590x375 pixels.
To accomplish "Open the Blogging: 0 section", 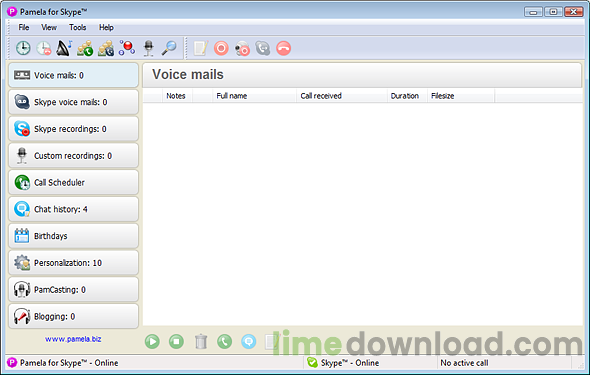I will coord(73,316).
